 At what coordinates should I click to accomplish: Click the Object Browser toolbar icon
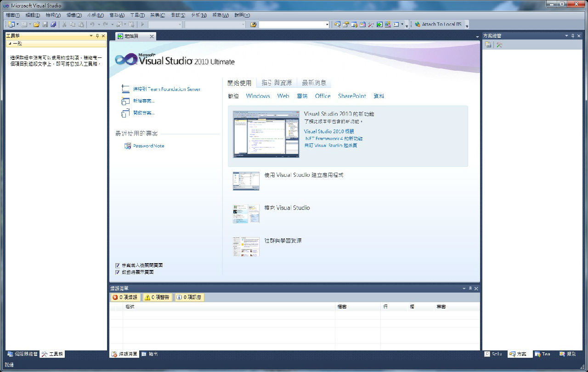[x=362, y=24]
